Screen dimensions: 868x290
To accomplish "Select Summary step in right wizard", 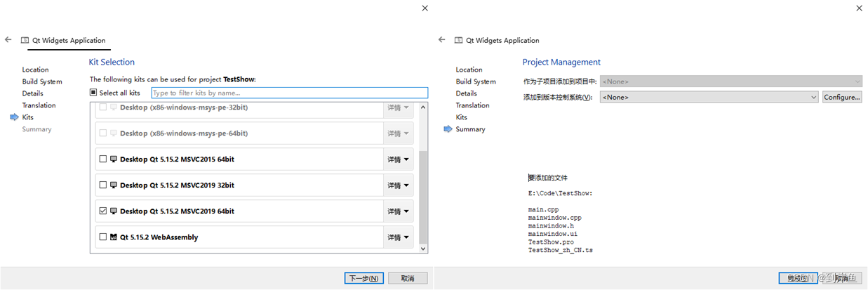I will tap(470, 129).
